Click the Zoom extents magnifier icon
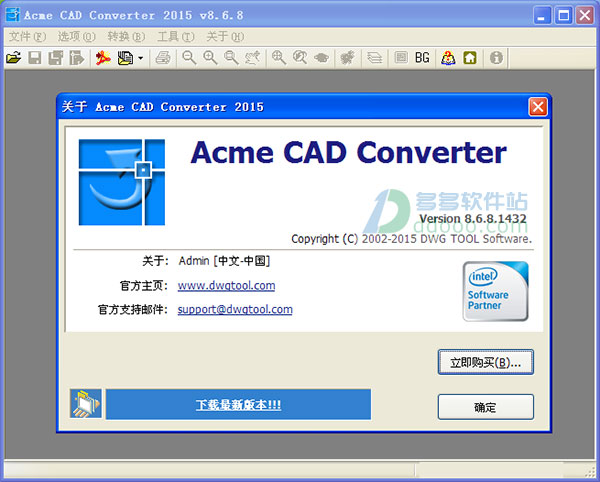The image size is (600, 482). pos(279,58)
